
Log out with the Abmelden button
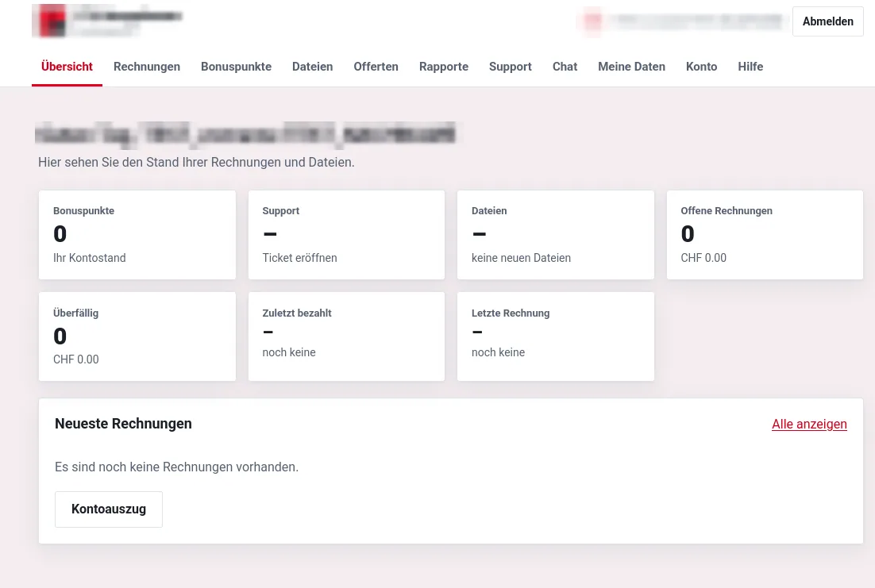tap(827, 21)
